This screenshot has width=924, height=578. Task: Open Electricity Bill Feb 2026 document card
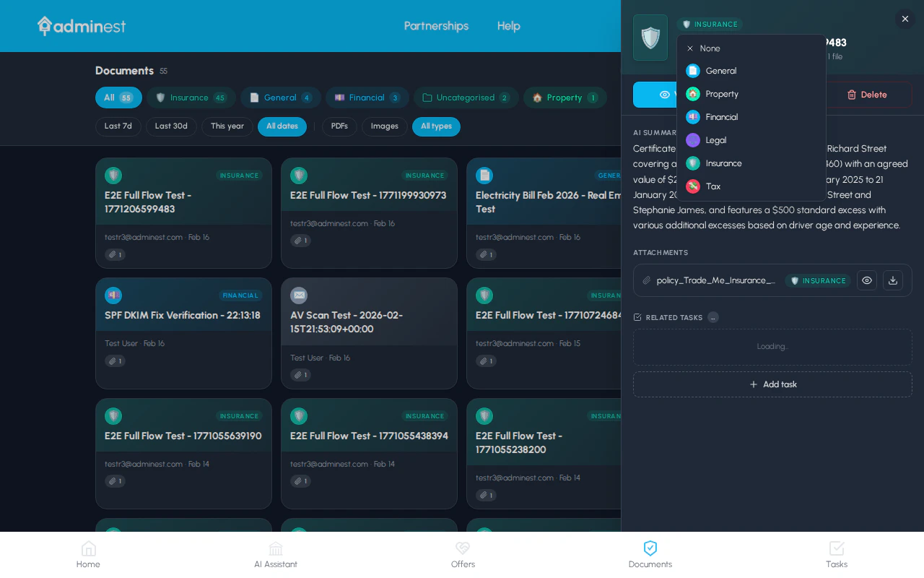click(544, 213)
